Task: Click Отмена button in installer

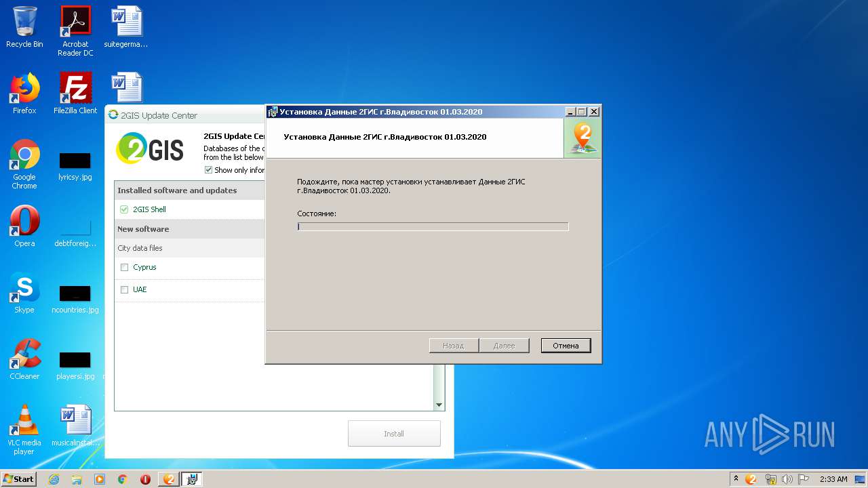Action: pos(566,346)
